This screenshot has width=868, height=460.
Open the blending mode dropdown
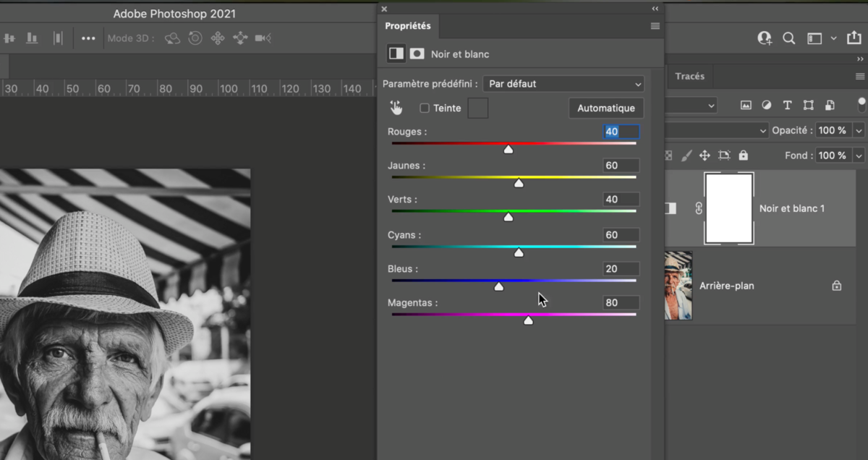[x=717, y=131]
